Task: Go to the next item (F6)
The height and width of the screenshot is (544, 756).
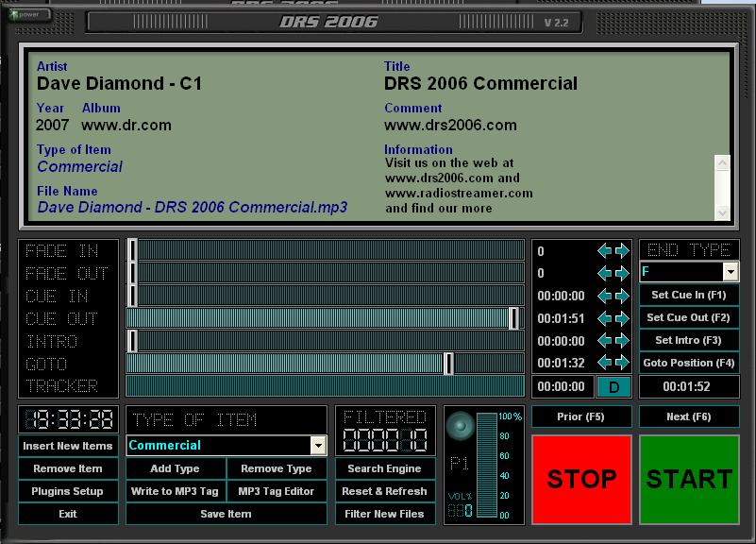Action: 688,416
